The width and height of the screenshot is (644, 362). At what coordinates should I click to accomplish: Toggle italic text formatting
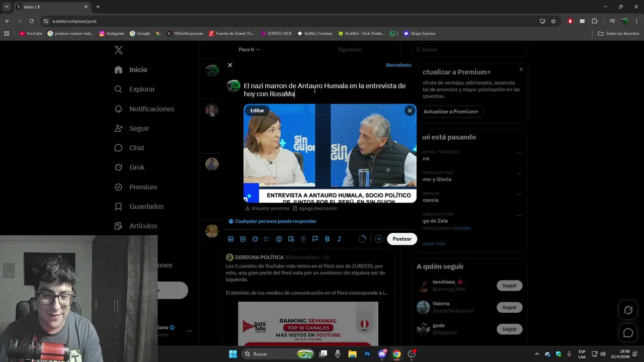(340, 239)
